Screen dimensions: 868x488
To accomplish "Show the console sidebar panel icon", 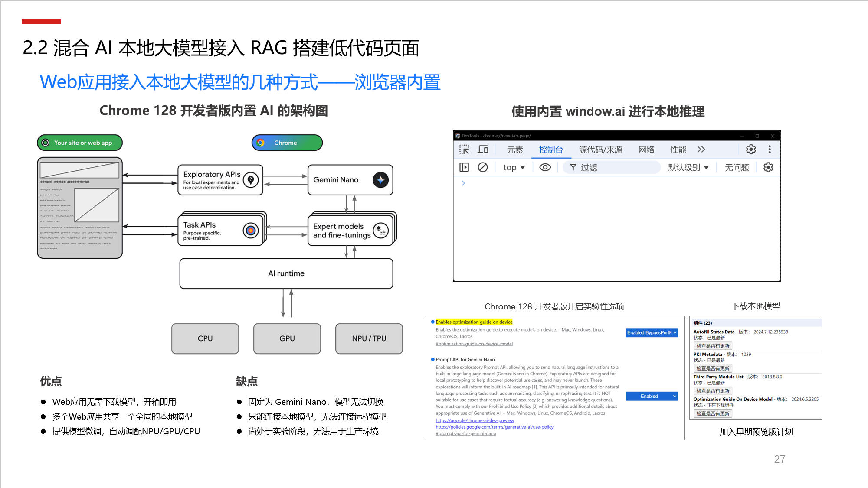I will tap(464, 167).
